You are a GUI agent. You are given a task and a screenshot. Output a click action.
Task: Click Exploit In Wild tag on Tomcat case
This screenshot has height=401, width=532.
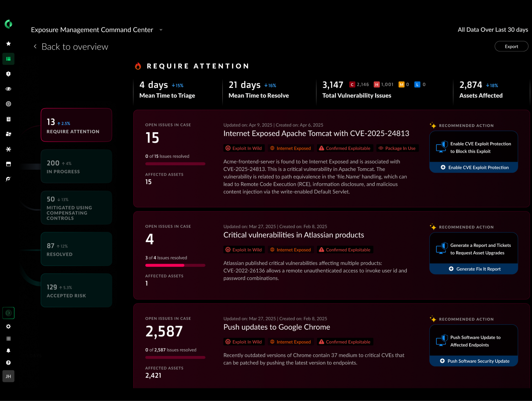[244, 148]
